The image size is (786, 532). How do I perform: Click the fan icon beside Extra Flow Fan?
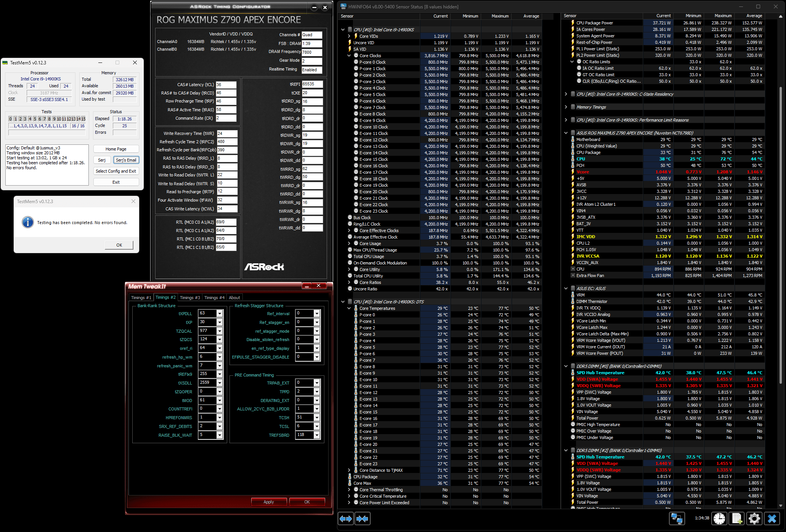573,276
